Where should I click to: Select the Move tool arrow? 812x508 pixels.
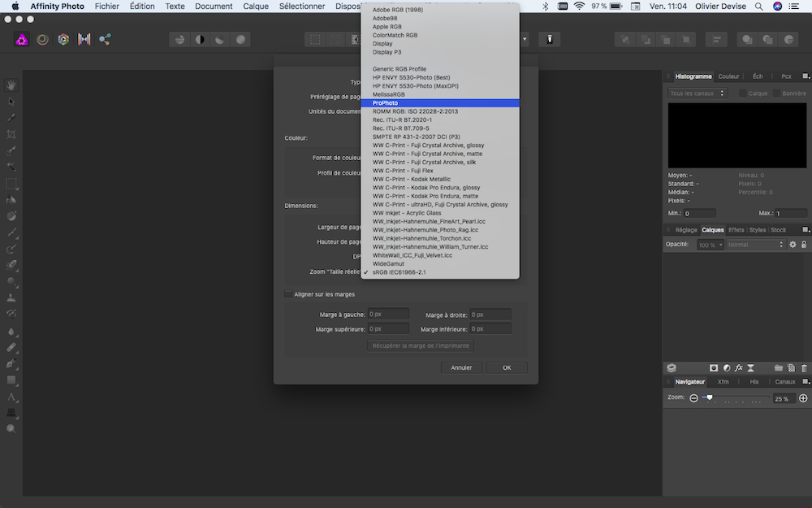coord(11,102)
